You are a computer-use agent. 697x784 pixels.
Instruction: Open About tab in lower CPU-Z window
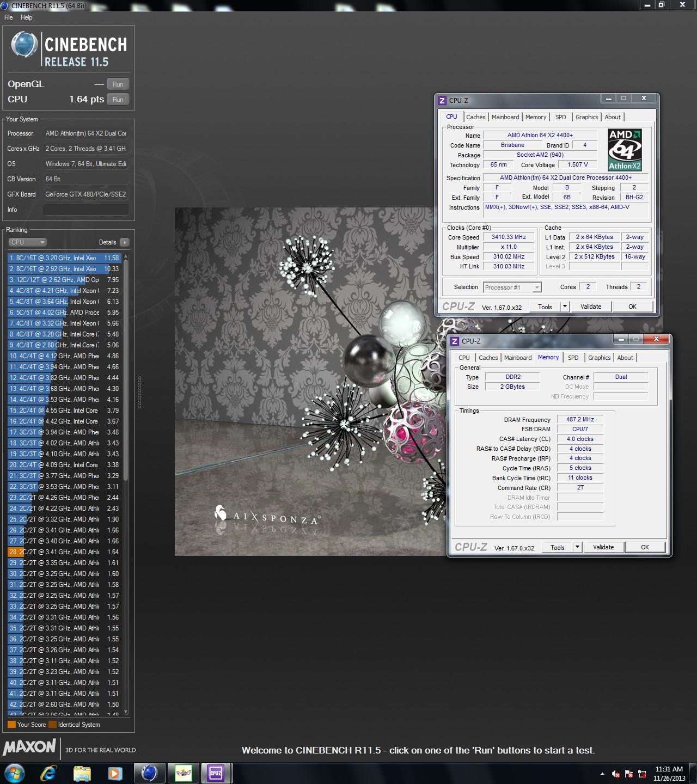click(625, 358)
